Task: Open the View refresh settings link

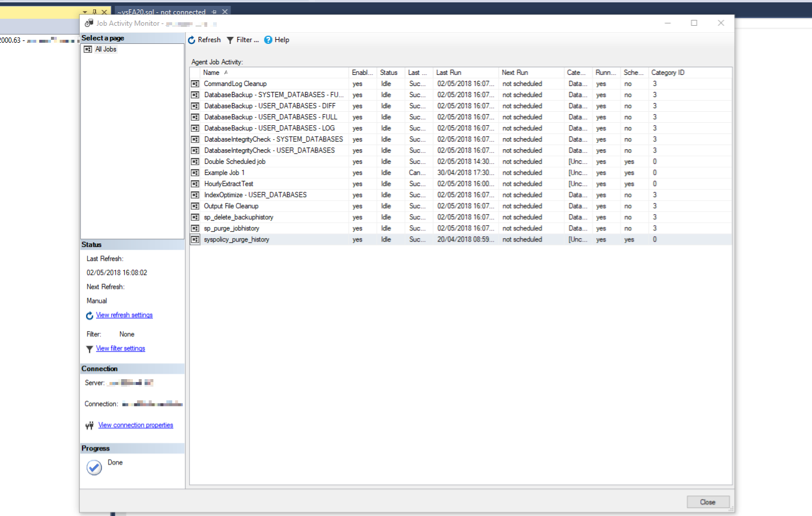Action: pyautogui.click(x=124, y=315)
